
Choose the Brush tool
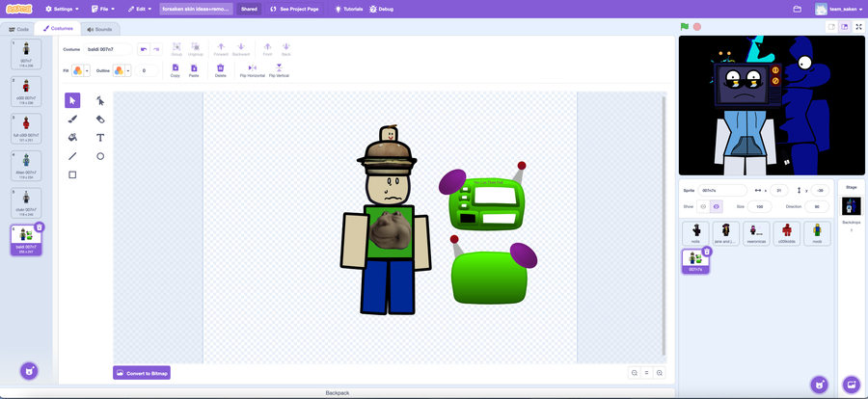[x=72, y=119]
